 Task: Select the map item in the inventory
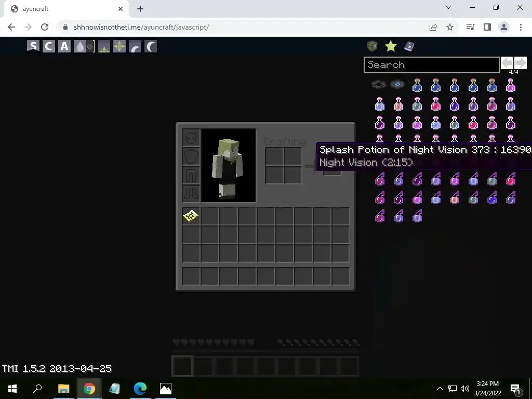[x=191, y=216]
